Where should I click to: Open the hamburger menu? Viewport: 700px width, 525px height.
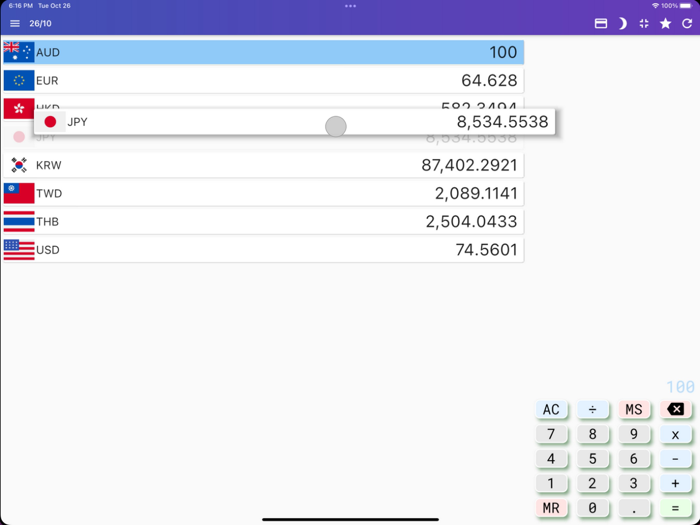15,23
